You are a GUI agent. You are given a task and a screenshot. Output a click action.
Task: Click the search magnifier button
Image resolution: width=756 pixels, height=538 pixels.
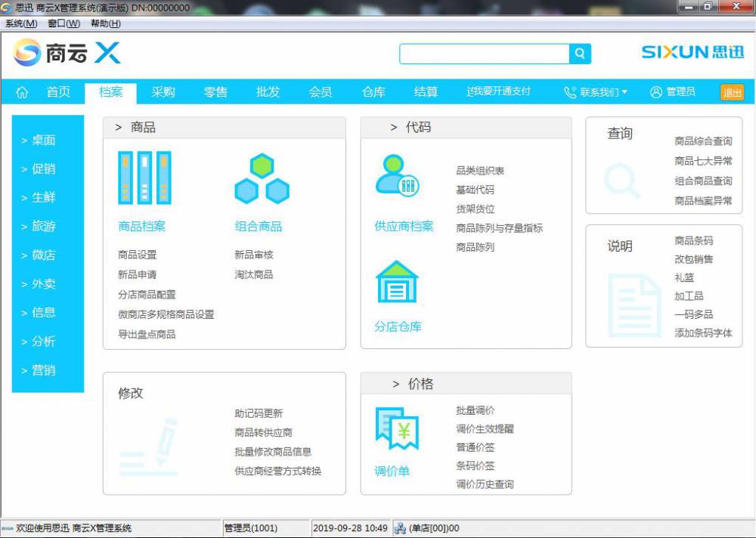[580, 54]
